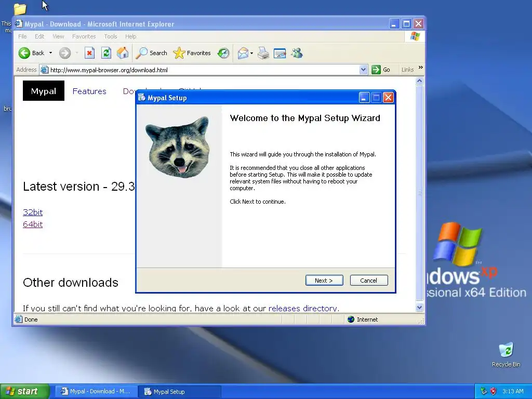Viewport: 532px width, 399px height.
Task: Open the Favorites star panel
Action: pyautogui.click(x=192, y=53)
